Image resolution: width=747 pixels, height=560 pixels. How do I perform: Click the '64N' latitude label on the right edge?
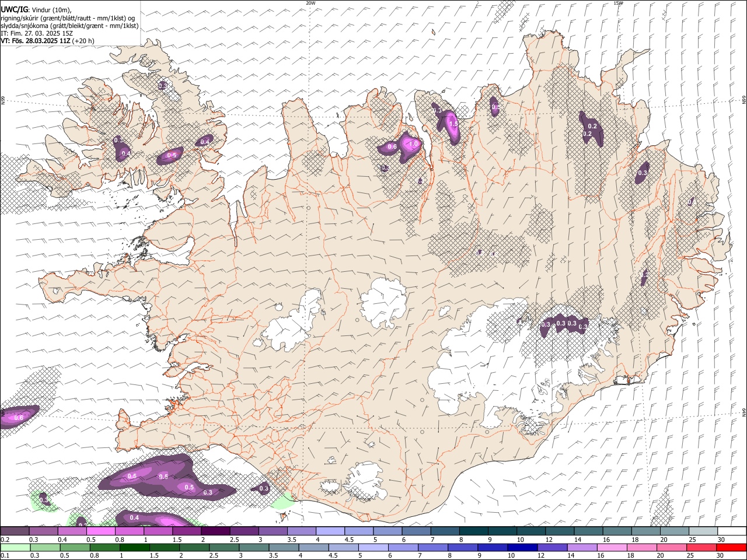[x=744, y=411]
